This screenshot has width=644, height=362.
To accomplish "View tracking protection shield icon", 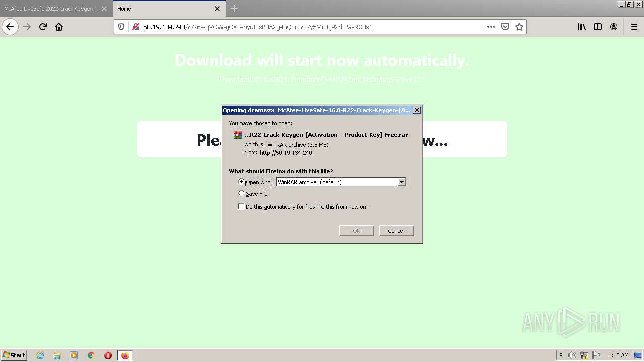I will click(x=121, y=27).
